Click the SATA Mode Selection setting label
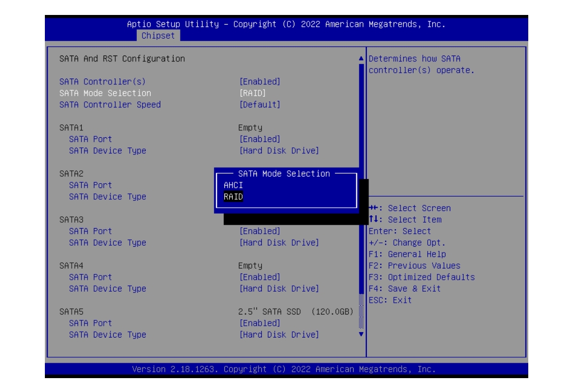The width and height of the screenshot is (579, 392). [x=105, y=93]
